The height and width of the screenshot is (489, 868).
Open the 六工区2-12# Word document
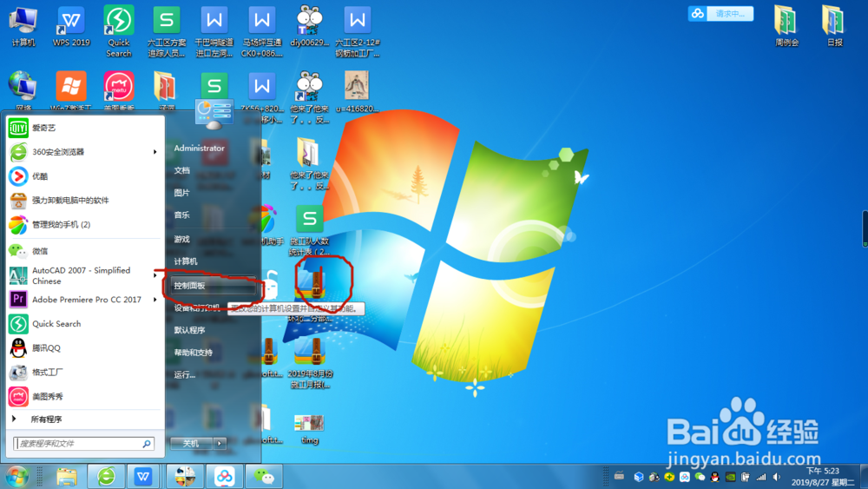[357, 31]
